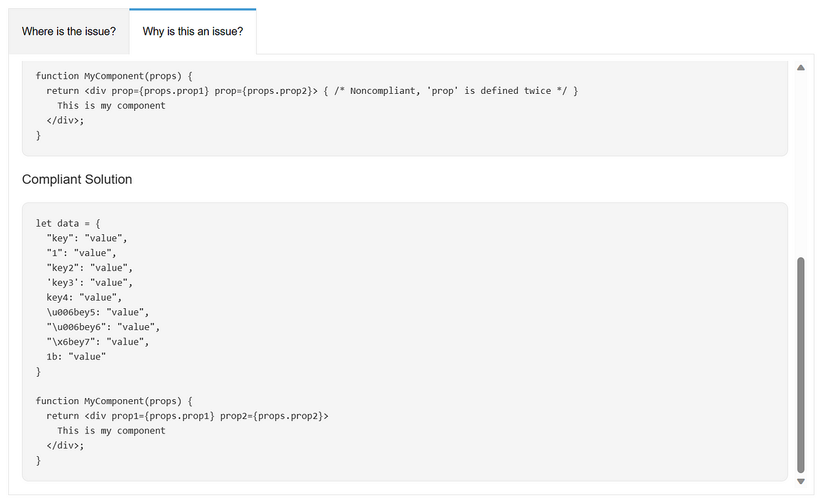Viewport: 822px width, 504px height.
Task: Select "Why is this an issue?" tab
Action: pyautogui.click(x=192, y=32)
